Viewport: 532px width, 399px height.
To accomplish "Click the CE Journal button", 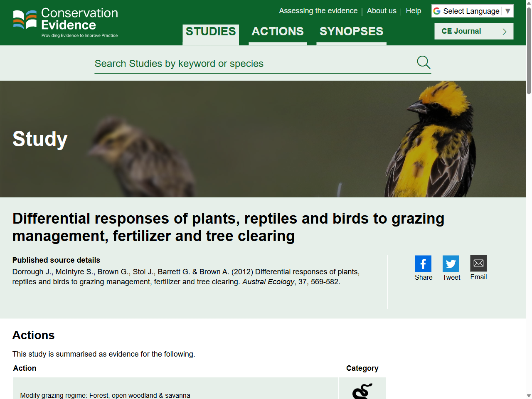I will [474, 31].
